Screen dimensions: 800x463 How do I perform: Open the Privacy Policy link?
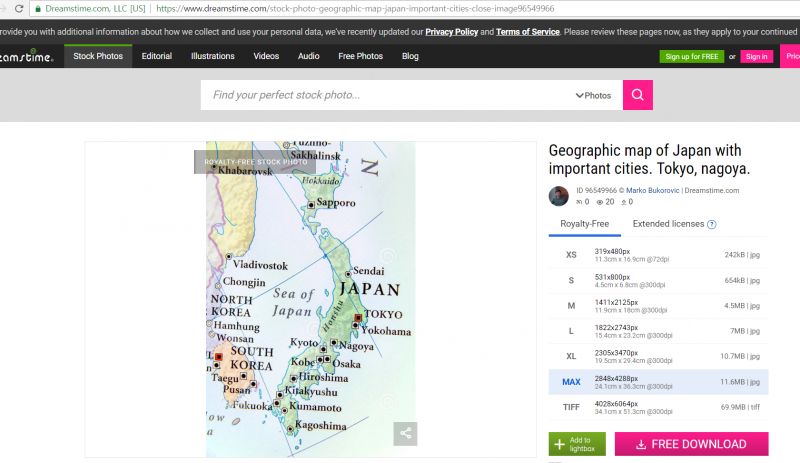(x=451, y=32)
